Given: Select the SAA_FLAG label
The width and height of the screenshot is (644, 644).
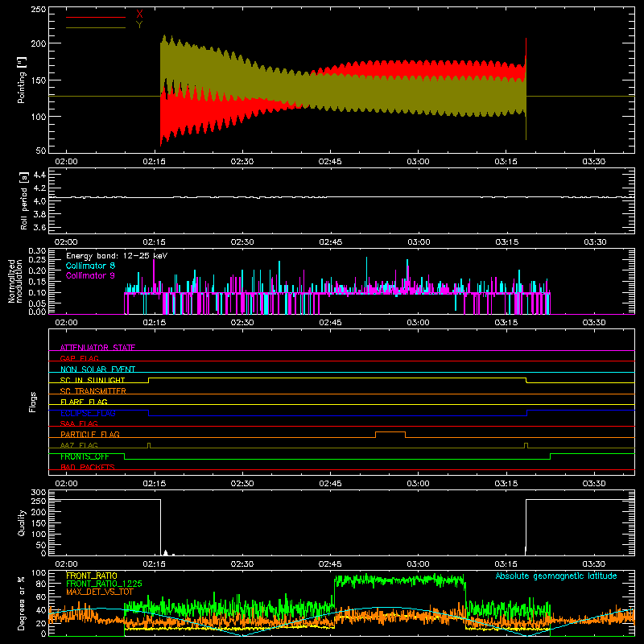Looking at the screenshot, I should [x=79, y=423].
